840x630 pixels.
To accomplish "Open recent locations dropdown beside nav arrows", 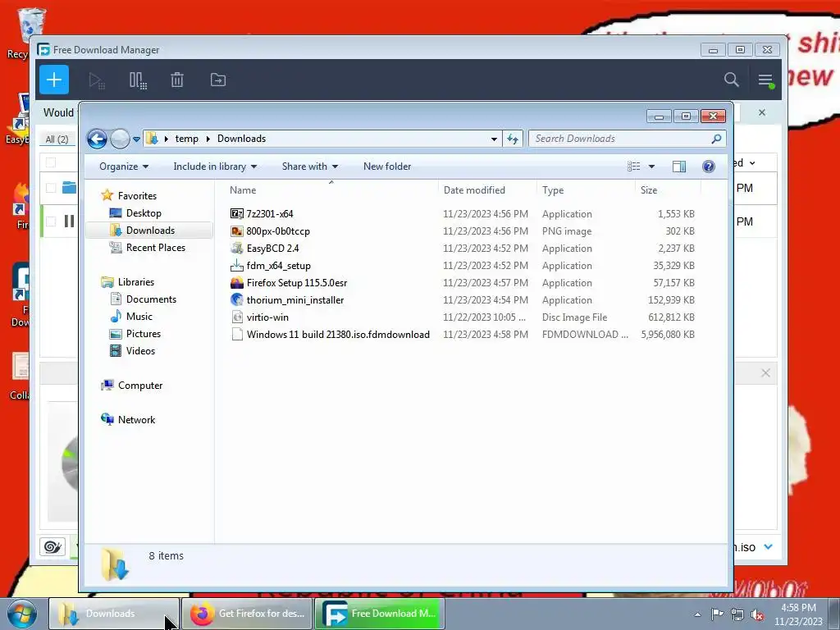I will (137, 139).
